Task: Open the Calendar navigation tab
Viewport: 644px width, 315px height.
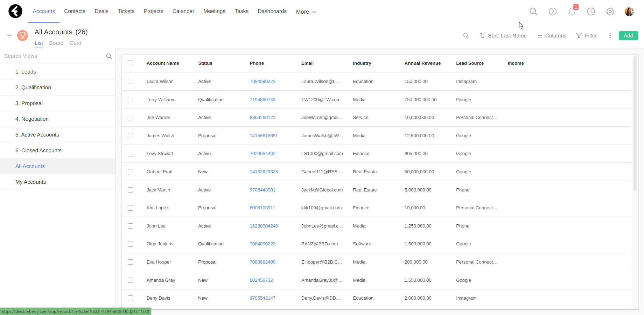Action: click(x=183, y=11)
